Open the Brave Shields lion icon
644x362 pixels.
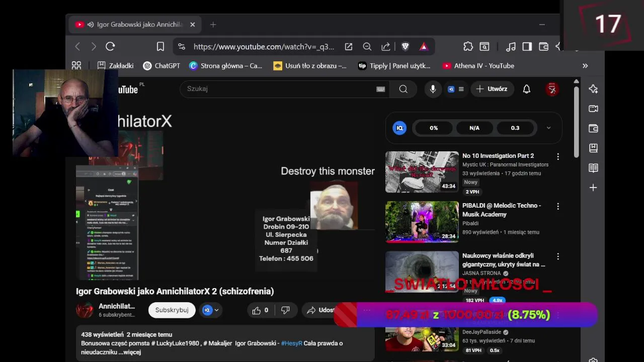406,47
